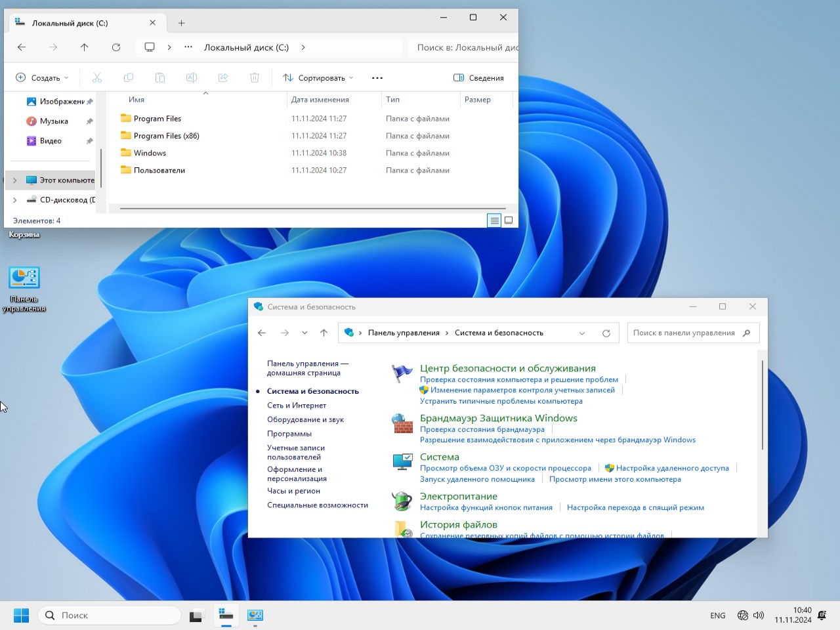Open the Сортировать dropdown menu

[318, 77]
